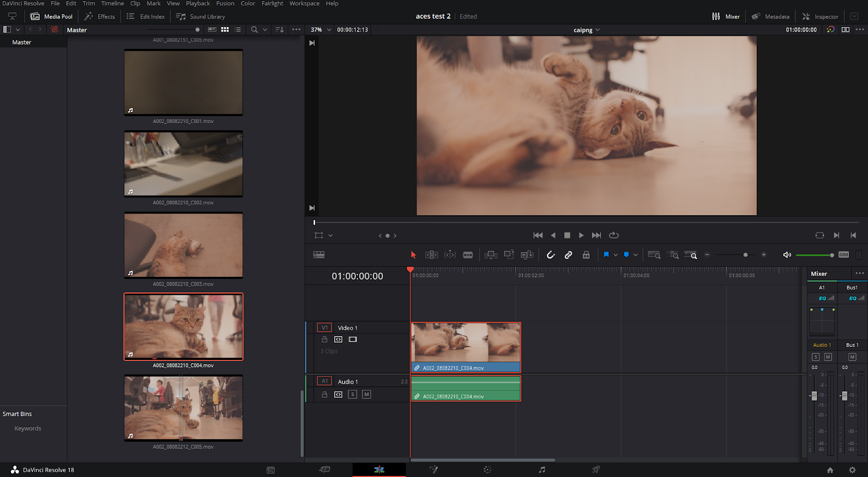Activate the Trim Edit Mode tool

pyautogui.click(x=432, y=255)
